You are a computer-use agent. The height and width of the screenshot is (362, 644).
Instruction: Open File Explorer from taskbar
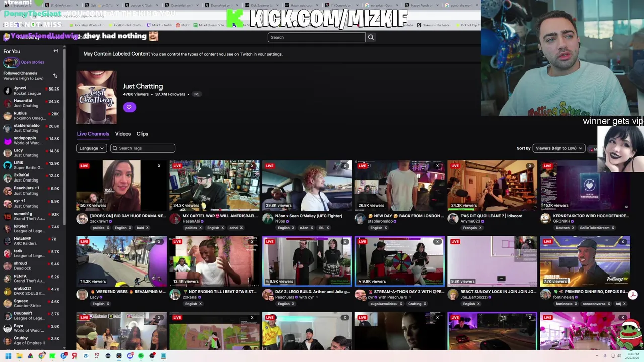point(19,356)
